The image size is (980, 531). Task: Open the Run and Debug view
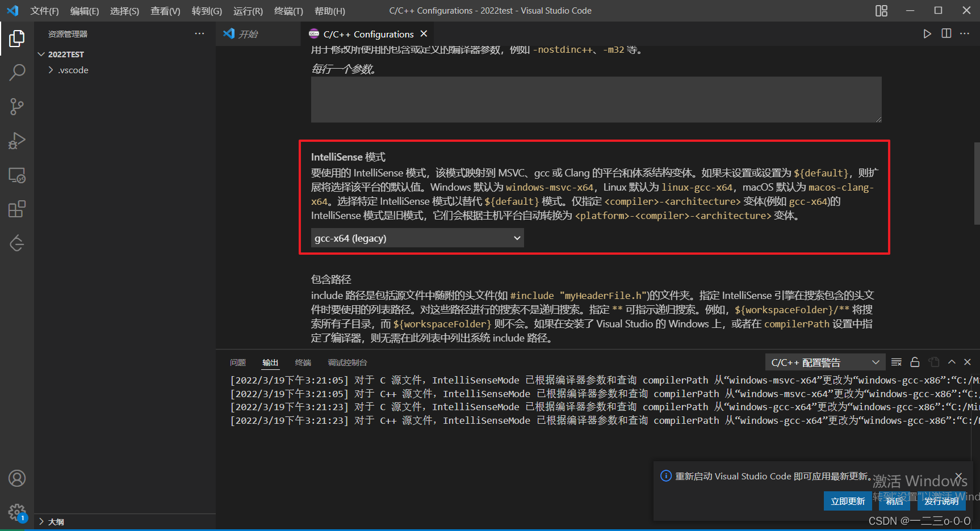[16, 141]
